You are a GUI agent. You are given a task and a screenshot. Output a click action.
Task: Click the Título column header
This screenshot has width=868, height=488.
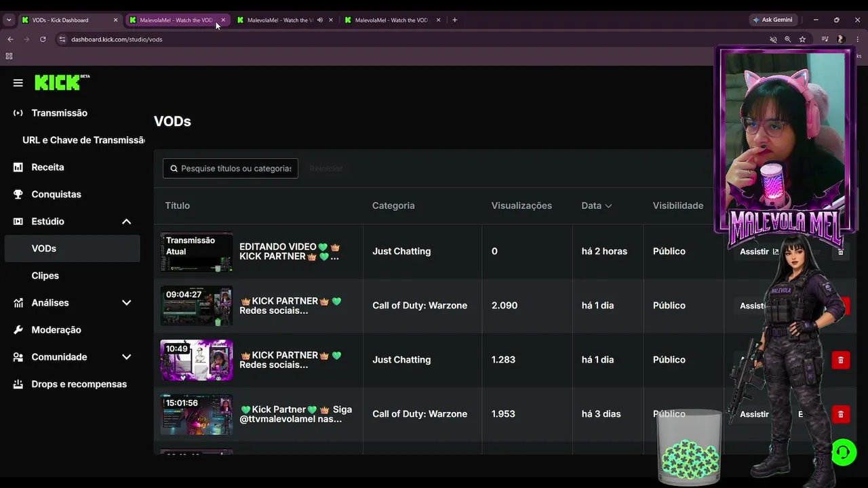click(x=178, y=205)
